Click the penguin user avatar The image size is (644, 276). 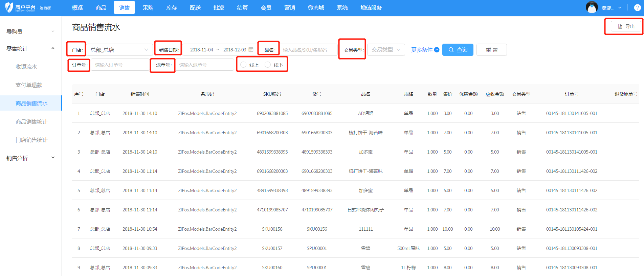pos(592,7)
